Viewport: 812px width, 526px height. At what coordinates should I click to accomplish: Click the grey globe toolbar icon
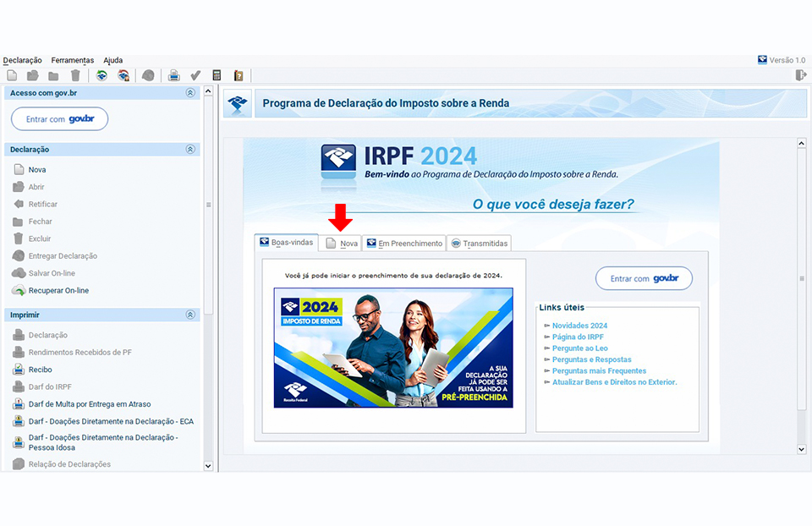pyautogui.click(x=148, y=75)
